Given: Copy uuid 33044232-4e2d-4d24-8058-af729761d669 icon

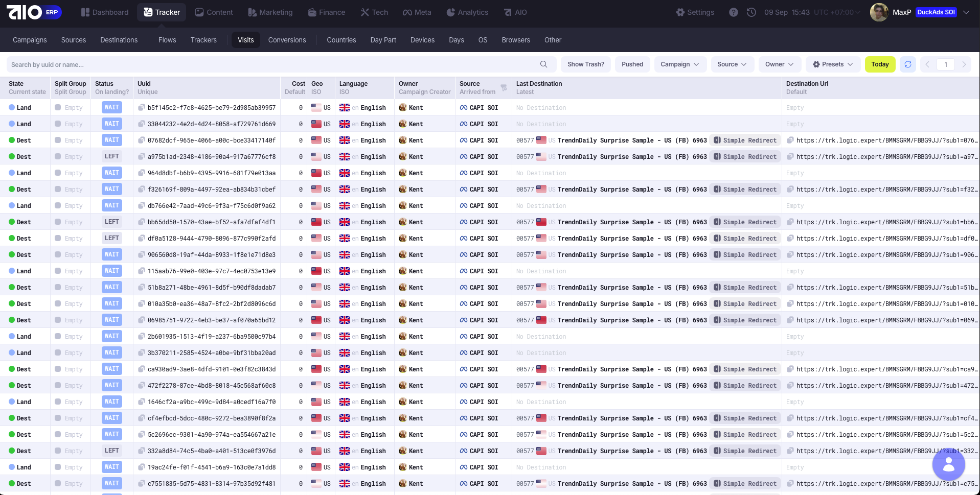Looking at the screenshot, I should (x=142, y=124).
